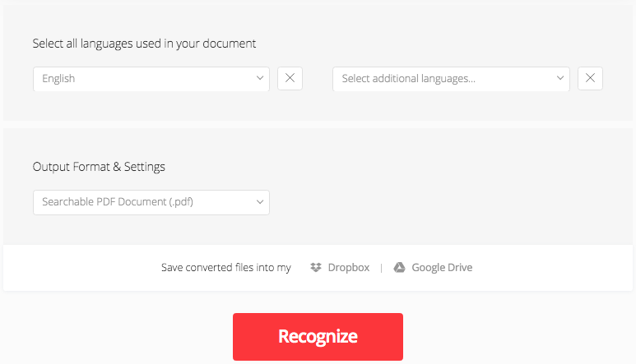The image size is (636, 364).
Task: Click the 'Select all languages' heading
Action: [x=144, y=44]
